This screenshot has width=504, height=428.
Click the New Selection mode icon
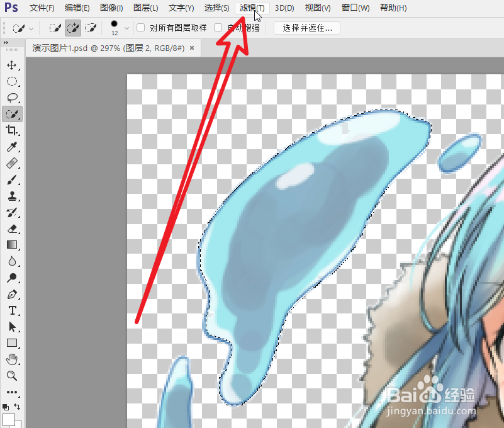55,28
